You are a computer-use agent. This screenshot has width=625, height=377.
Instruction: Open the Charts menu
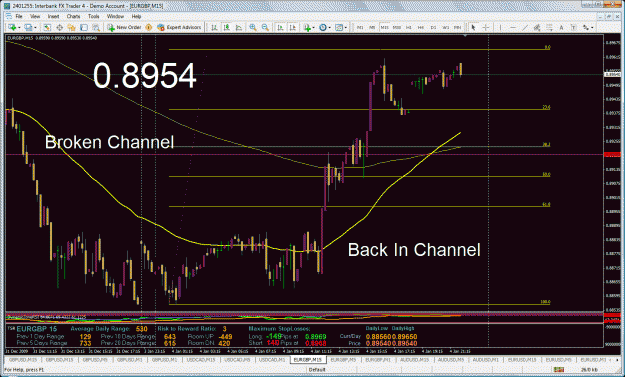[x=73, y=16]
